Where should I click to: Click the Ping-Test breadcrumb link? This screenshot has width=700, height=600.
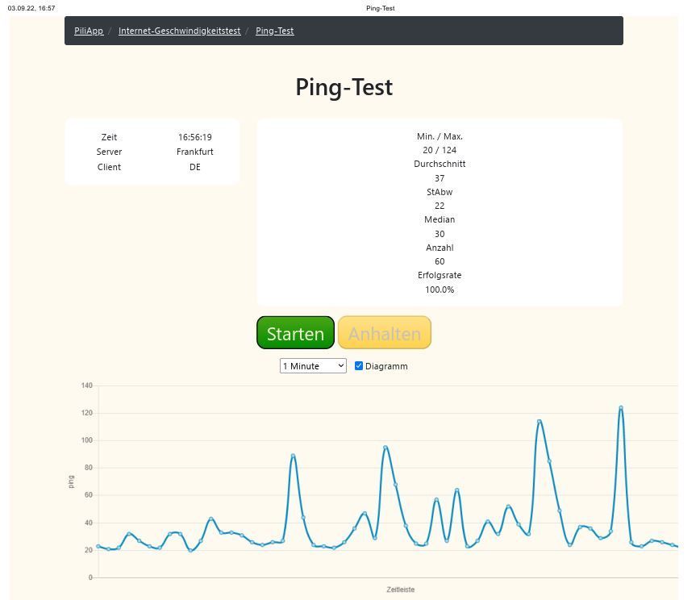tap(274, 31)
